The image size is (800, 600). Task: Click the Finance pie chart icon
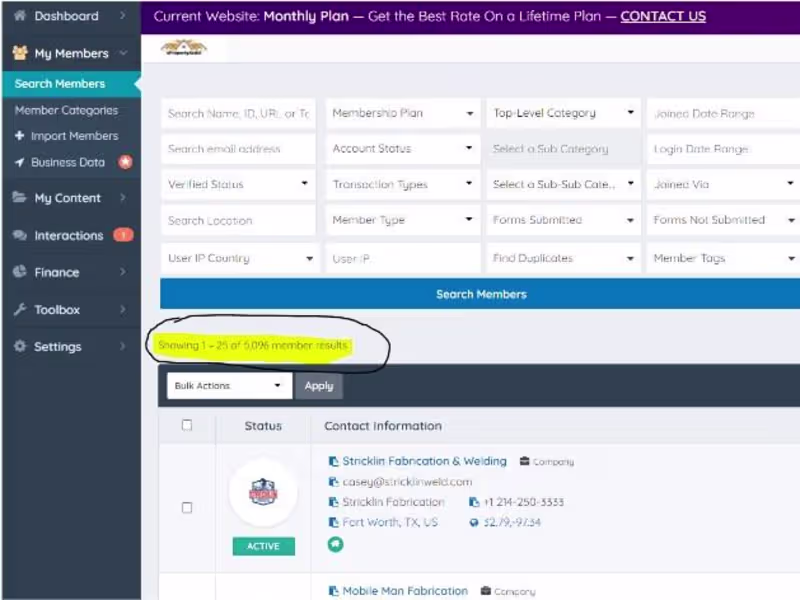point(19,271)
